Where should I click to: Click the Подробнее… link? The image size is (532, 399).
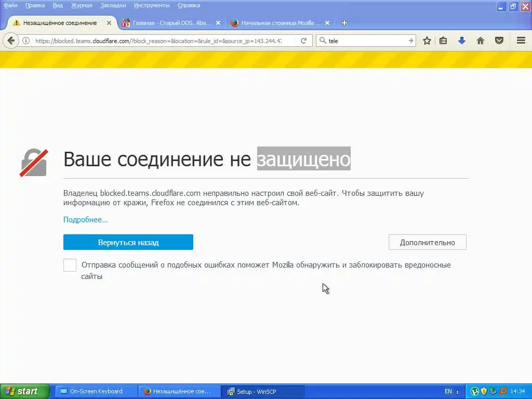tap(86, 220)
